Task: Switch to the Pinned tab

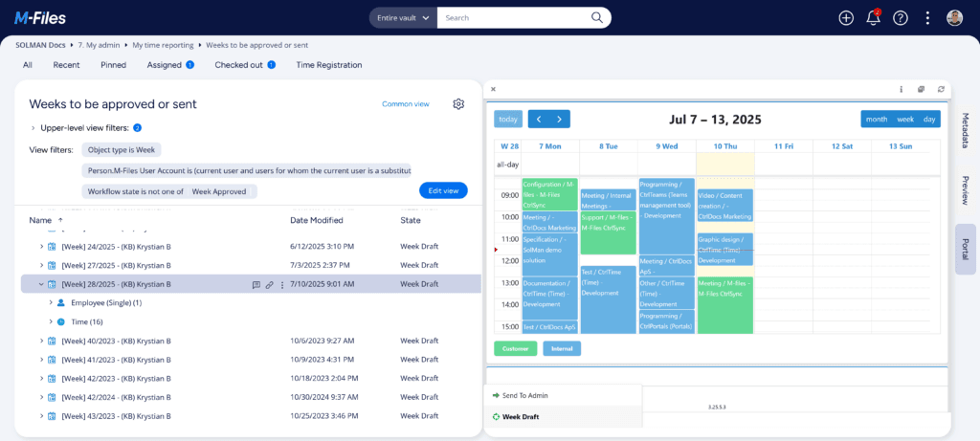Action: point(113,65)
